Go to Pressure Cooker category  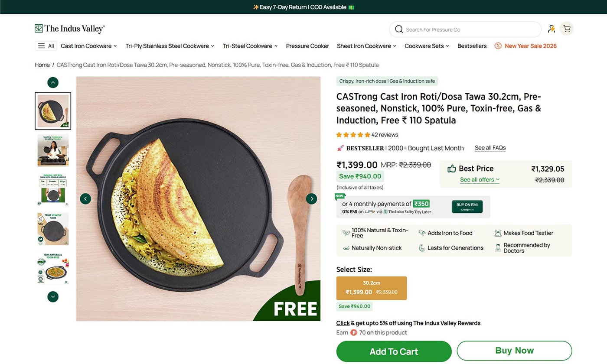[307, 46]
